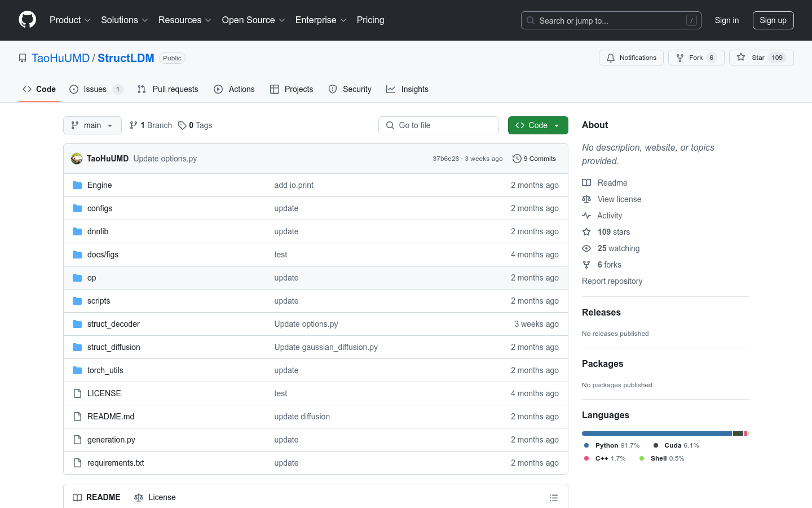Screen dimensions: 812x508
Task: Expand the Resources menu
Action: click(185, 20)
